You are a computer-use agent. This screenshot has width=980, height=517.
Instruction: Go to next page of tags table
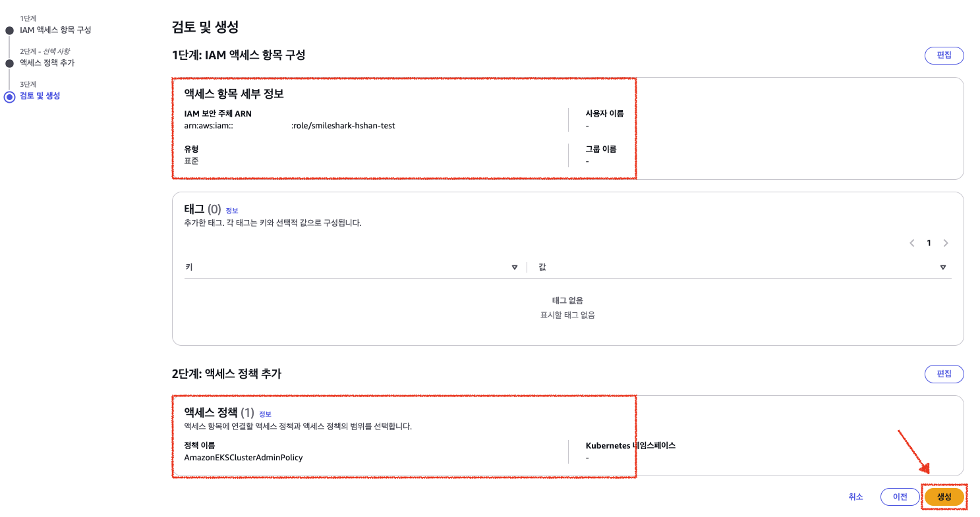[x=946, y=243]
